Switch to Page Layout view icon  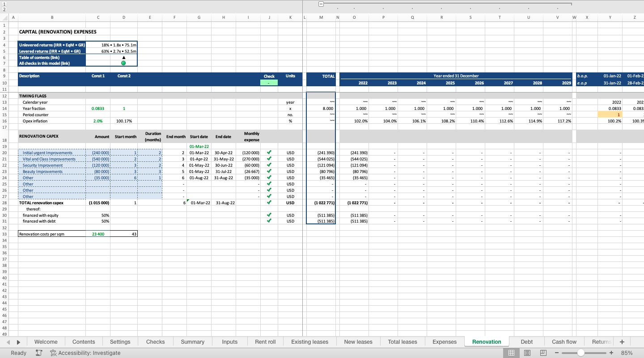tap(527, 353)
